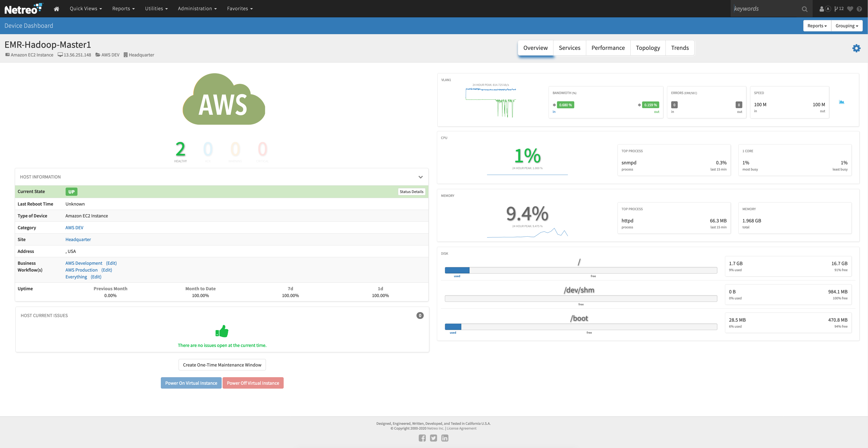
Task: Open the help question mark icon
Action: click(x=859, y=9)
